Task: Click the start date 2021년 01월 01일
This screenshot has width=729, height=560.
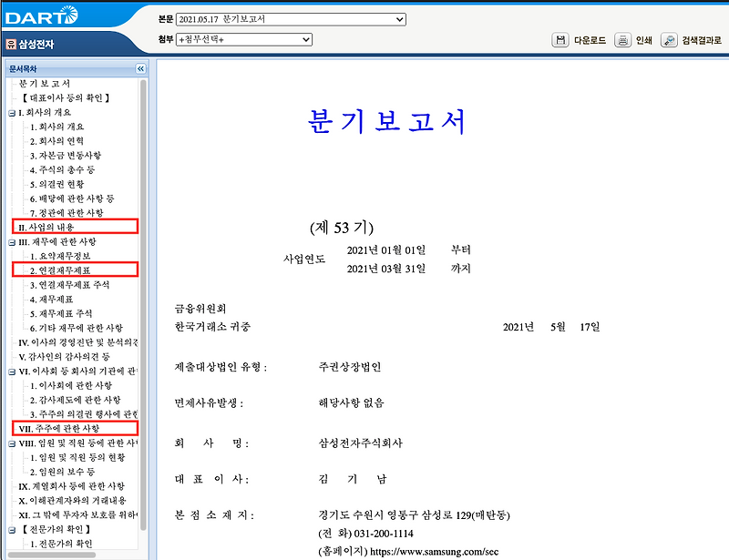Action: coord(385,250)
